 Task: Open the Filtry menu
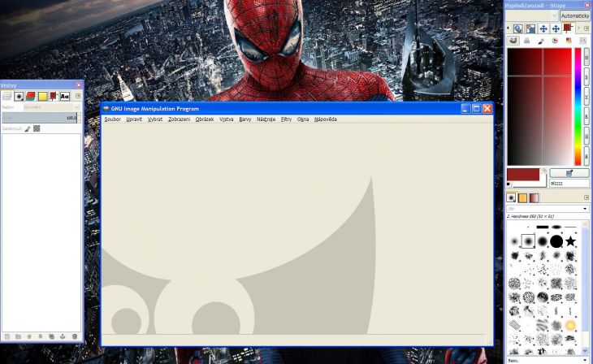point(286,119)
